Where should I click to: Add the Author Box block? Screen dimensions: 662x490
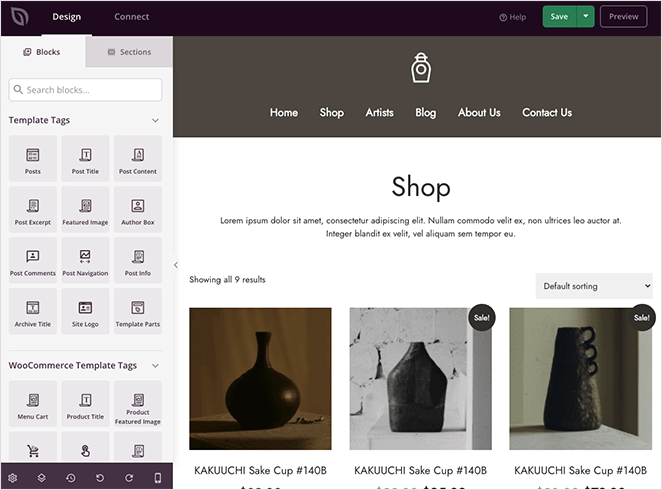click(x=138, y=210)
